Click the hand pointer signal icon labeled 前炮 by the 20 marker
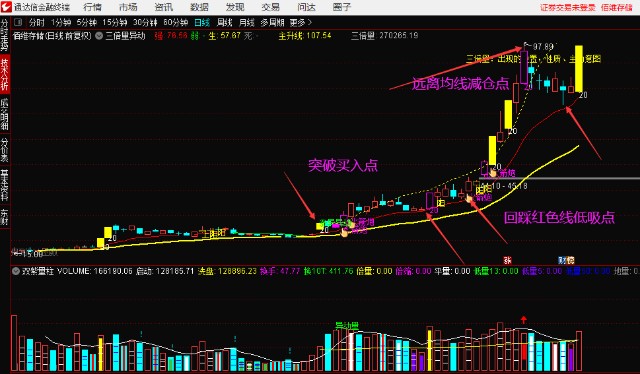The height and width of the screenshot is (374, 640). point(493,174)
